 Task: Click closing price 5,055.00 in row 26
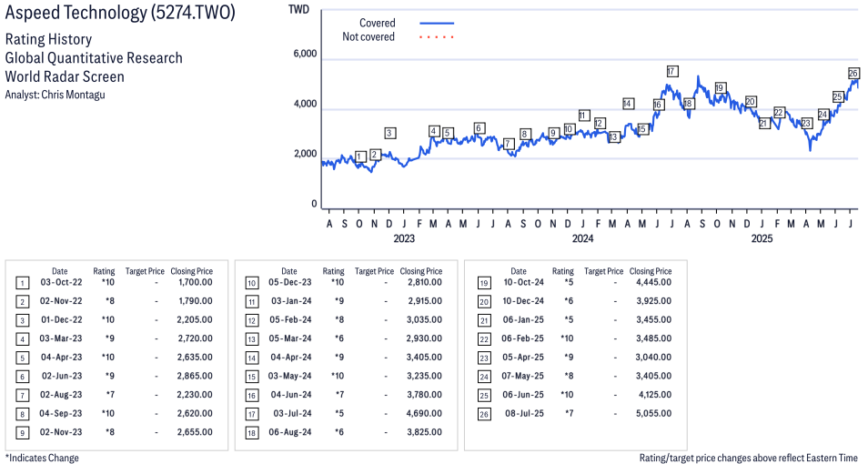(654, 414)
